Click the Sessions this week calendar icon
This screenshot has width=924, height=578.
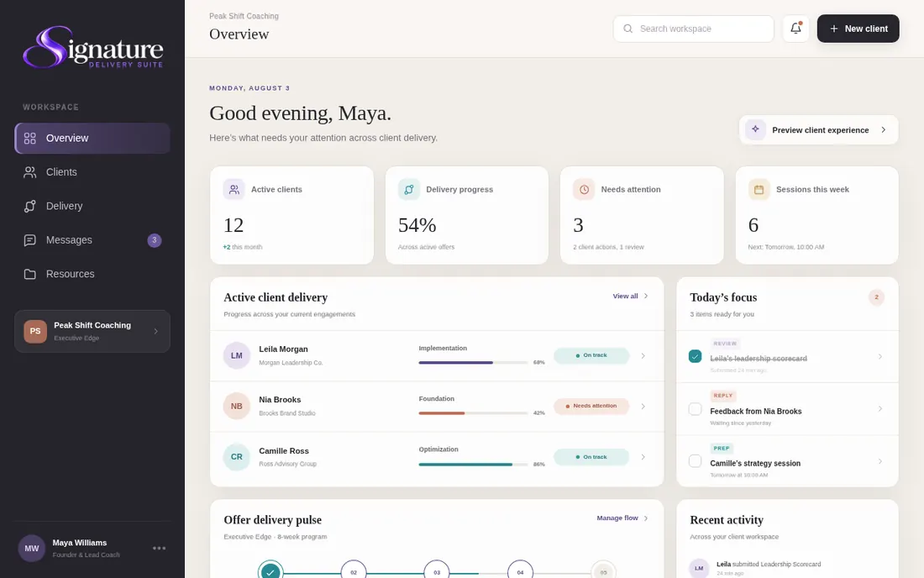pyautogui.click(x=759, y=190)
